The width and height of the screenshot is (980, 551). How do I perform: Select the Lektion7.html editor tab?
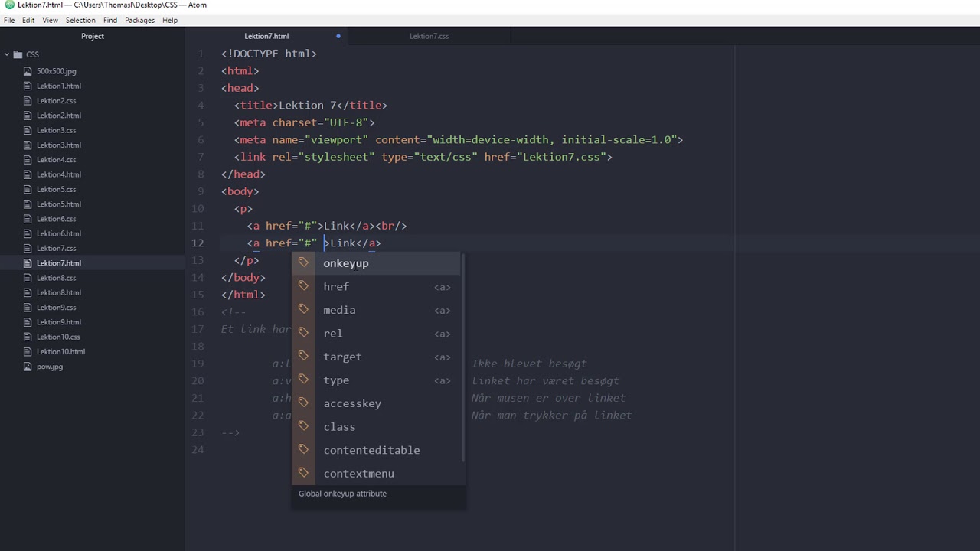[x=266, y=36]
